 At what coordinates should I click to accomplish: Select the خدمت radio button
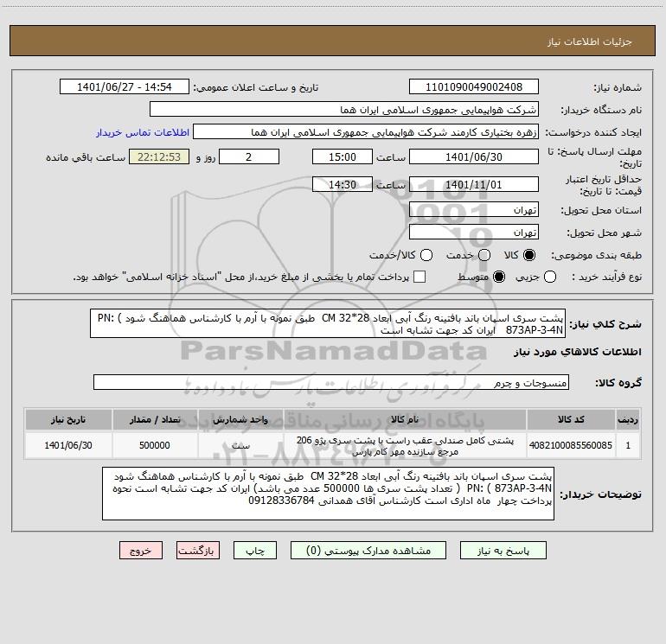pyautogui.click(x=484, y=255)
